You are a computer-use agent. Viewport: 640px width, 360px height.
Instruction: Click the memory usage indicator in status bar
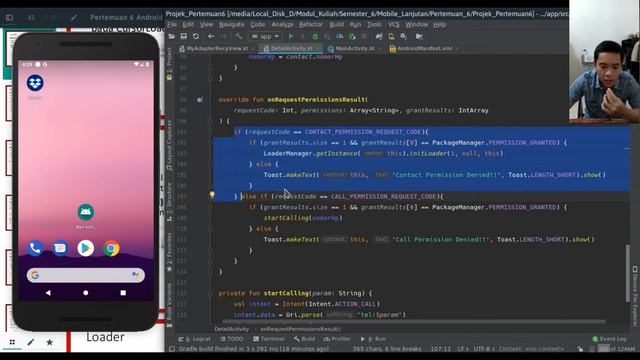point(616,349)
